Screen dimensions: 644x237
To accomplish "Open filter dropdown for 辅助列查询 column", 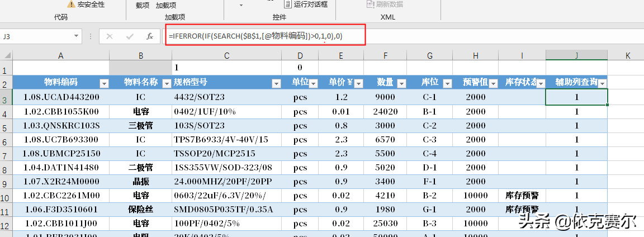I will 603,83.
